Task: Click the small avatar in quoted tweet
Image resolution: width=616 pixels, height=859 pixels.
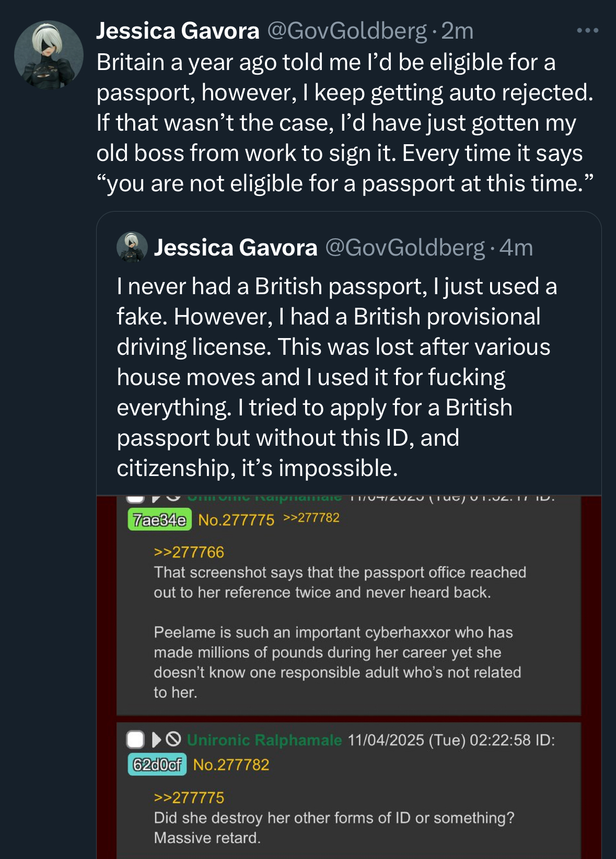Action: point(132,247)
